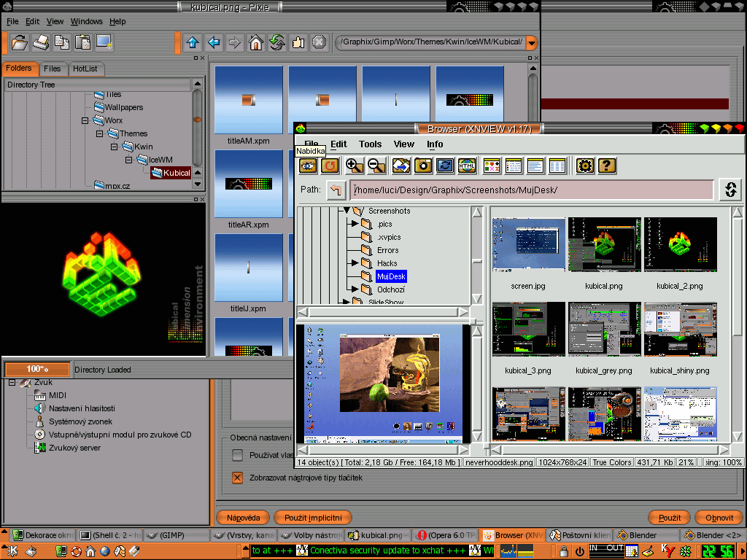Viewport: 747px width, 560px height.
Task: Go to home directory in Pixie
Action: click(256, 42)
